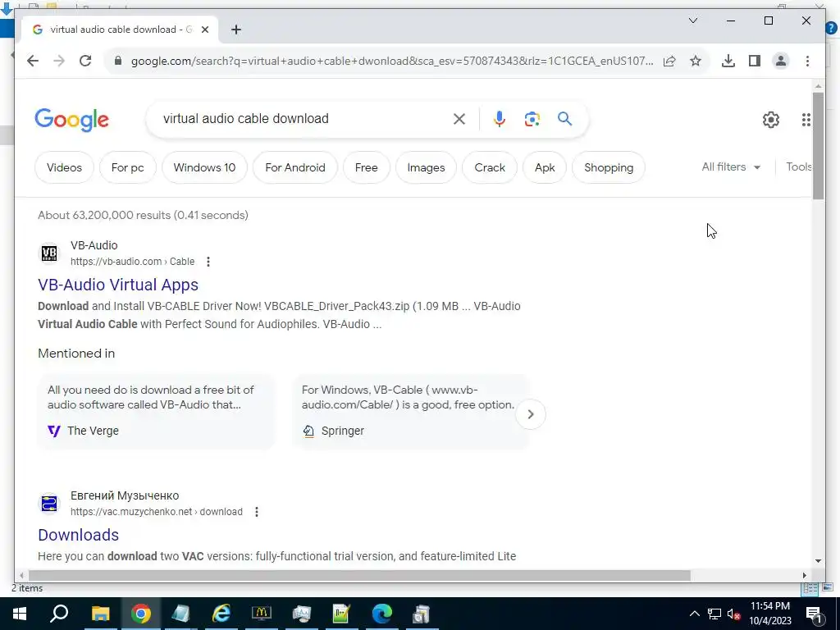Viewport: 840px width, 630px height.
Task: Apply the For pc filter chip
Action: (x=127, y=167)
